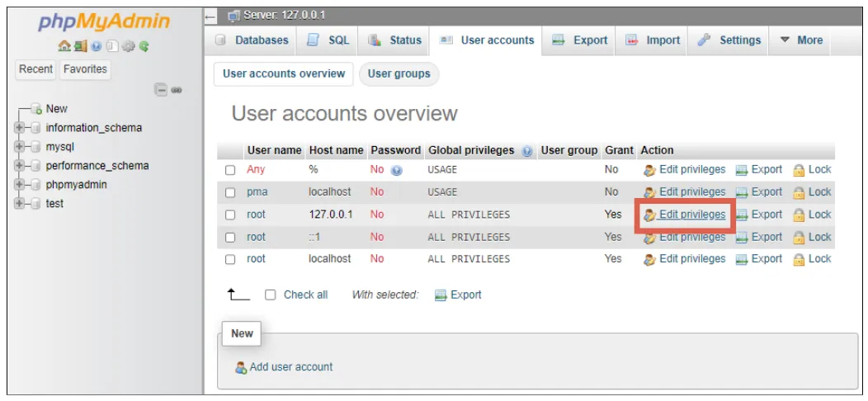
Task: Open the More dropdown menu
Action: pos(801,40)
